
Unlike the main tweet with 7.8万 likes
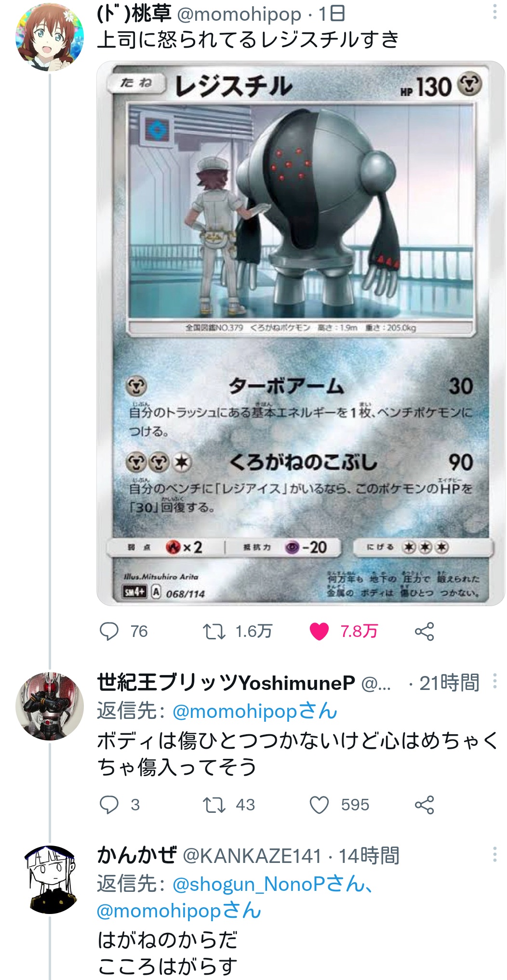point(319,631)
